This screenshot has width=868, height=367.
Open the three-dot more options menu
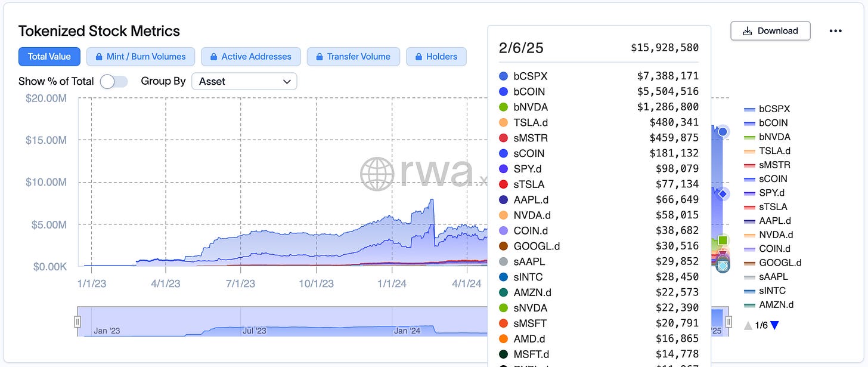point(835,31)
